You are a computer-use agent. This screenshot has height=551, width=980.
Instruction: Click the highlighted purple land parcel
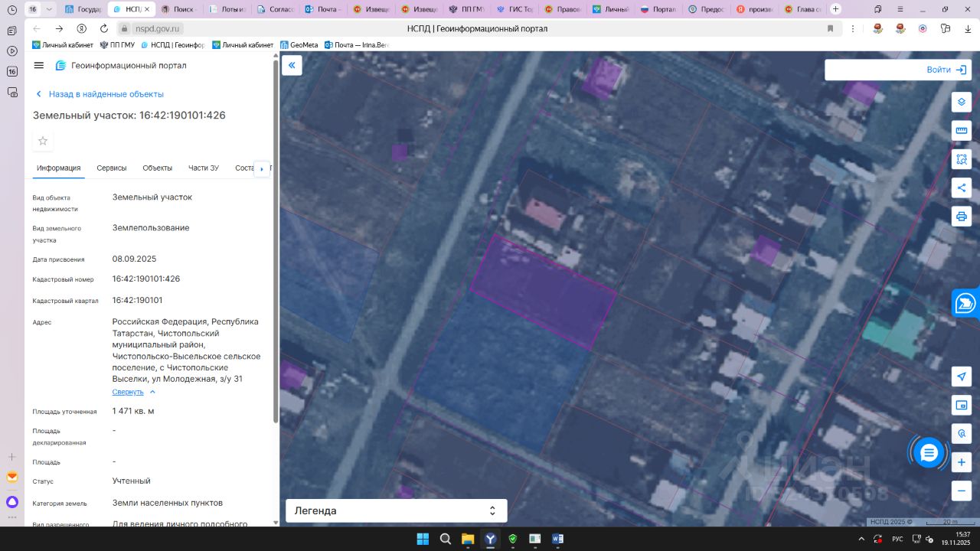[544, 291]
